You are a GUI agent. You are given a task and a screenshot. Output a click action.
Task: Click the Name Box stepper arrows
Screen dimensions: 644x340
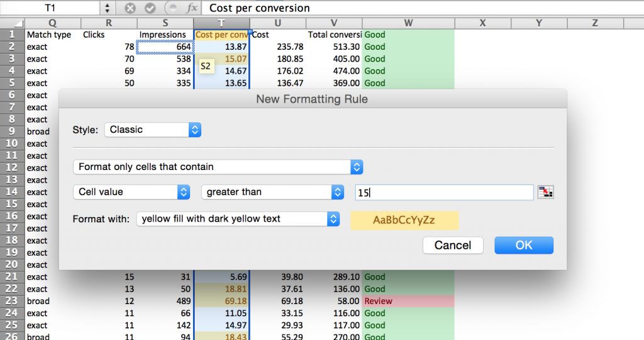107,8
